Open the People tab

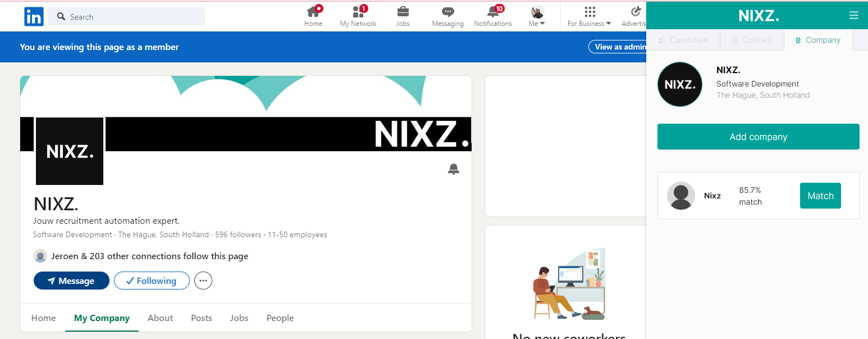(x=280, y=318)
